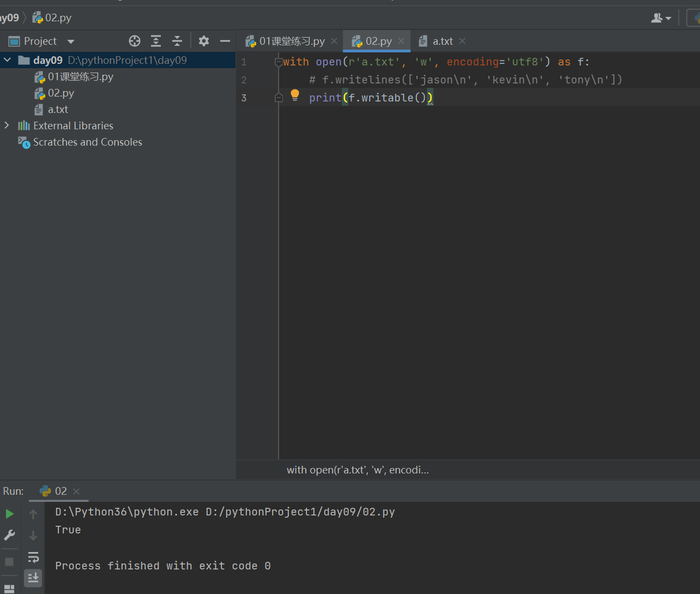This screenshot has height=594, width=700.
Task: Close the 02.py editor tab
Action: click(x=401, y=41)
